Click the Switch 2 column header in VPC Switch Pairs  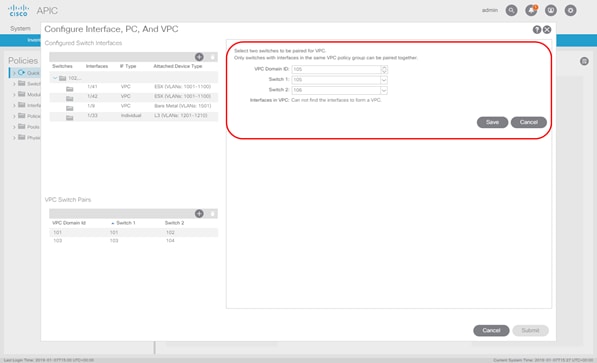[x=174, y=223]
